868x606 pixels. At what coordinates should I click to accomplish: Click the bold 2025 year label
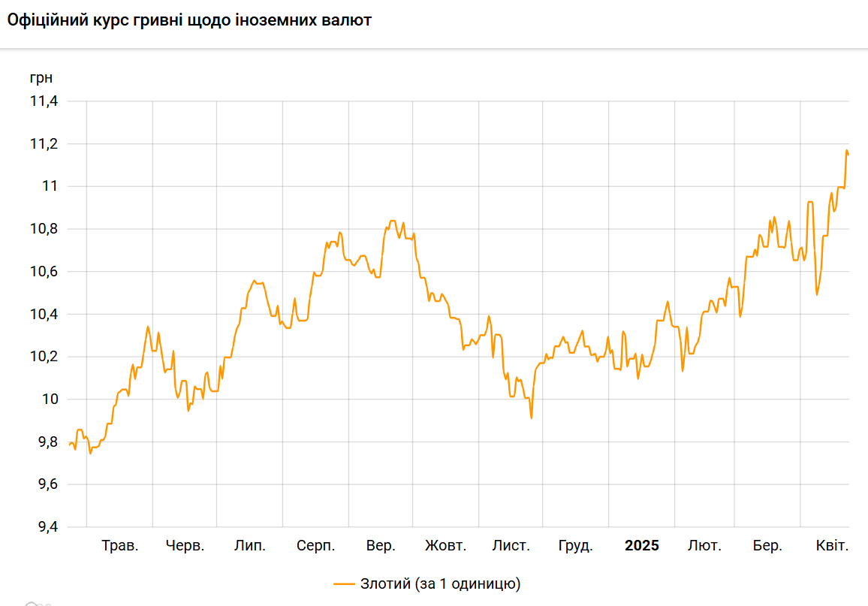642,546
